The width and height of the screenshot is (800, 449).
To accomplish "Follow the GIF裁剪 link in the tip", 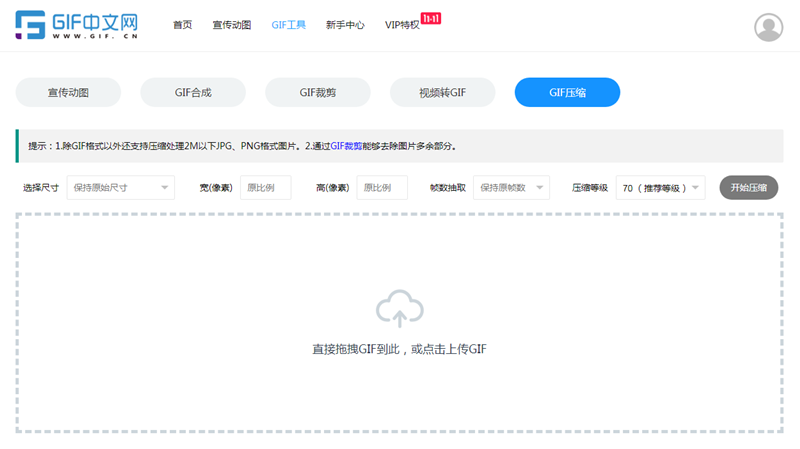I will point(346,146).
